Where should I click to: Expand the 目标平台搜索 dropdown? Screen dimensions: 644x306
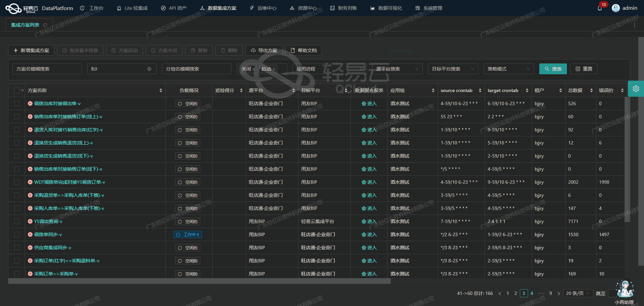[x=453, y=69]
